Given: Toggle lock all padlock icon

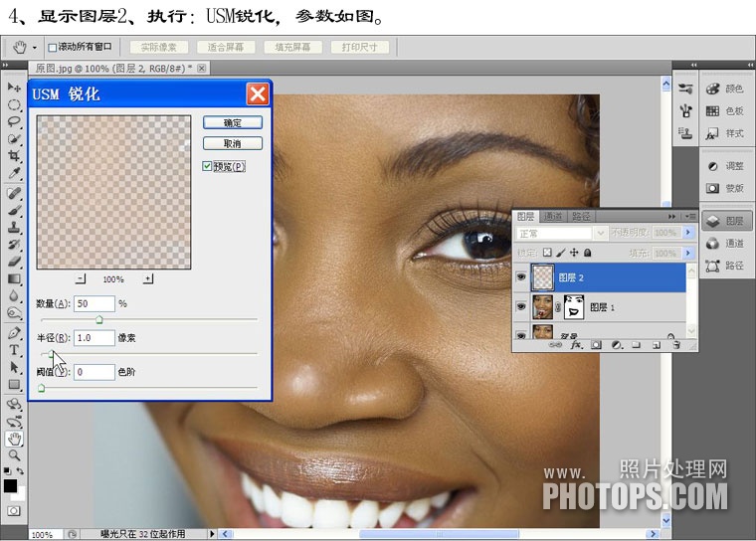Looking at the screenshot, I should pyautogui.click(x=587, y=253).
